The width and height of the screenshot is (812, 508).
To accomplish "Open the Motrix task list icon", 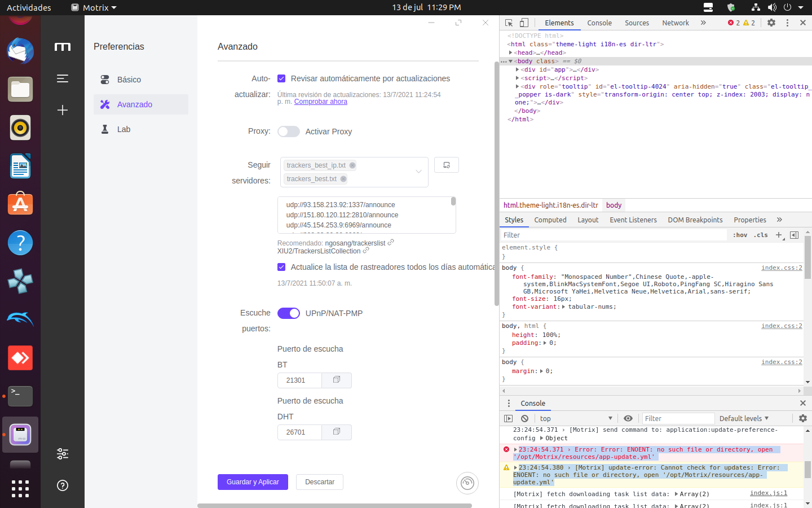I will (63, 78).
